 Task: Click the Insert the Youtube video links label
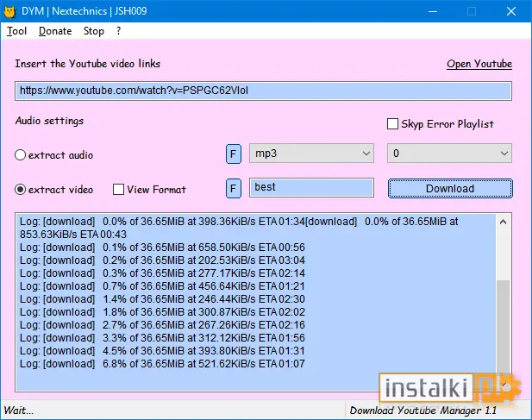[88, 64]
